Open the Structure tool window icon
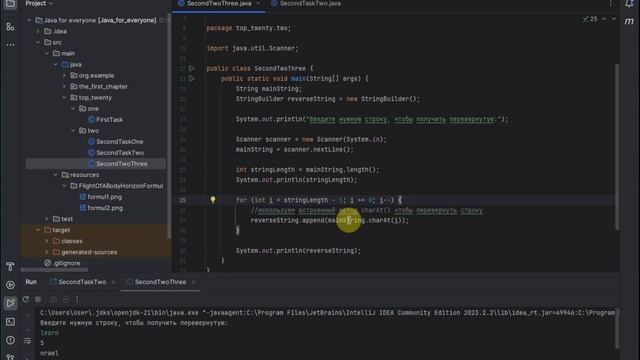 [10, 27]
